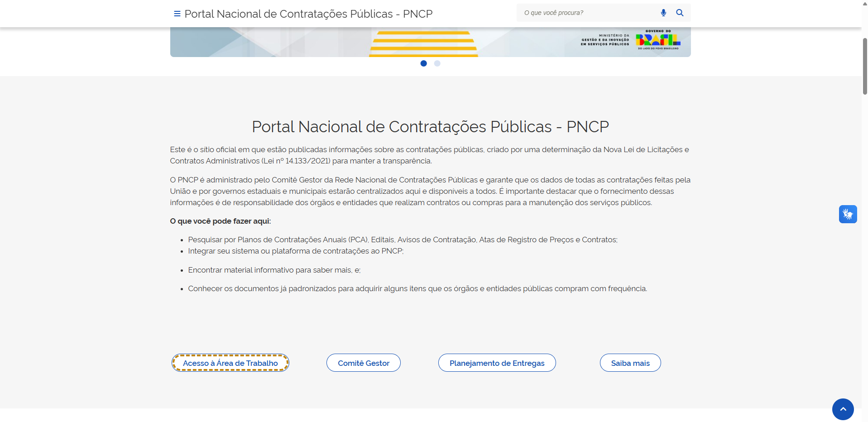Click the 'Pesquisar por Planos de Contratações Anuais' bullet
The width and height of the screenshot is (868, 422).
pyautogui.click(x=403, y=240)
